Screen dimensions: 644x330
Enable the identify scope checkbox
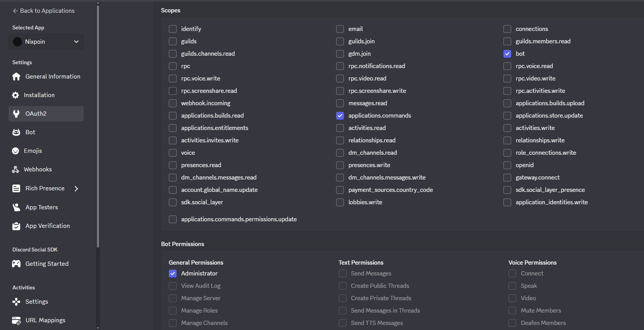173,29
